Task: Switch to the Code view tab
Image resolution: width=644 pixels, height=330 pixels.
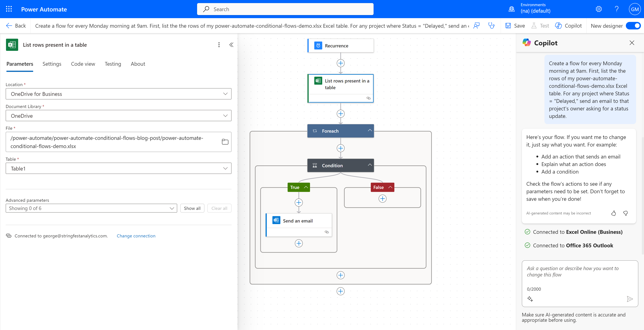Action: pos(83,64)
